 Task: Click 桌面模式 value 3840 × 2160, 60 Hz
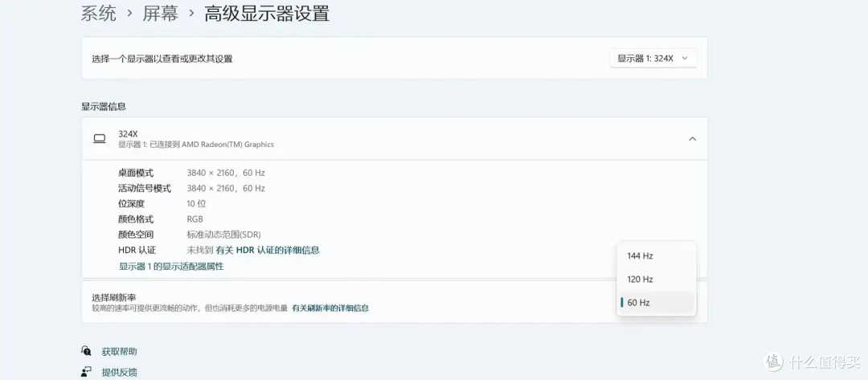pyautogui.click(x=226, y=173)
